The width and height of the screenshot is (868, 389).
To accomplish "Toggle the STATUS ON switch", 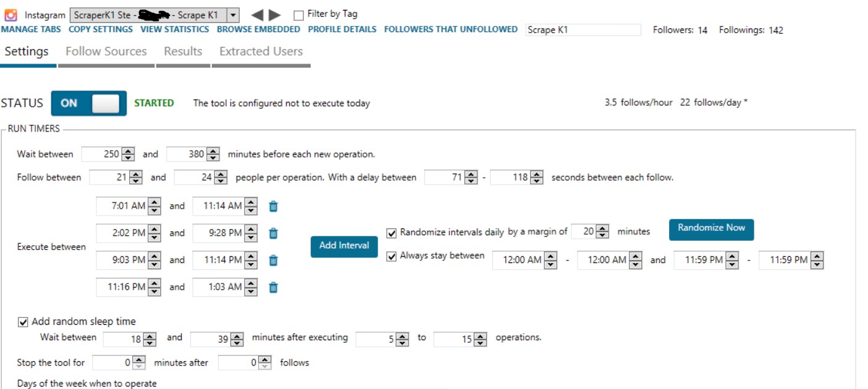I will pos(89,103).
